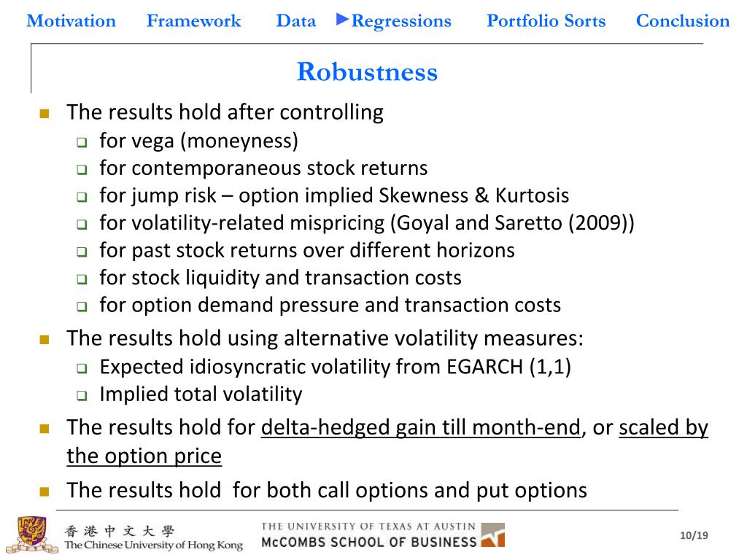This screenshot has width=747, height=560.
Task: Go to the Framework section
Action: pos(193,21)
